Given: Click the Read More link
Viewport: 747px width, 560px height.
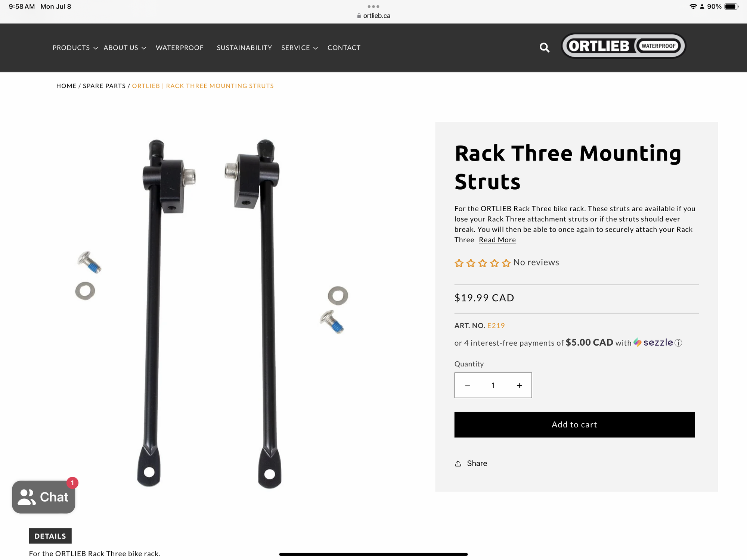Looking at the screenshot, I should pos(498,240).
